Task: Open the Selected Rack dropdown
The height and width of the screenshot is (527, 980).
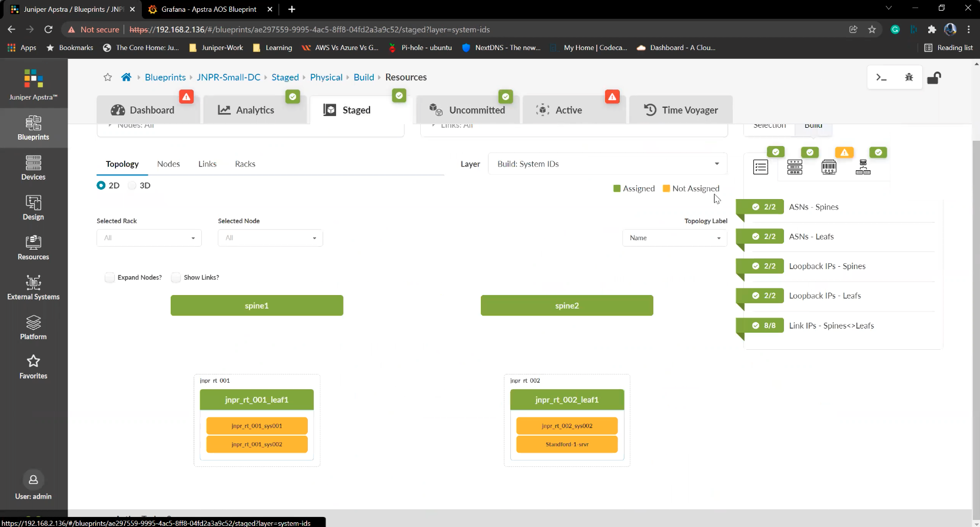Action: point(149,238)
